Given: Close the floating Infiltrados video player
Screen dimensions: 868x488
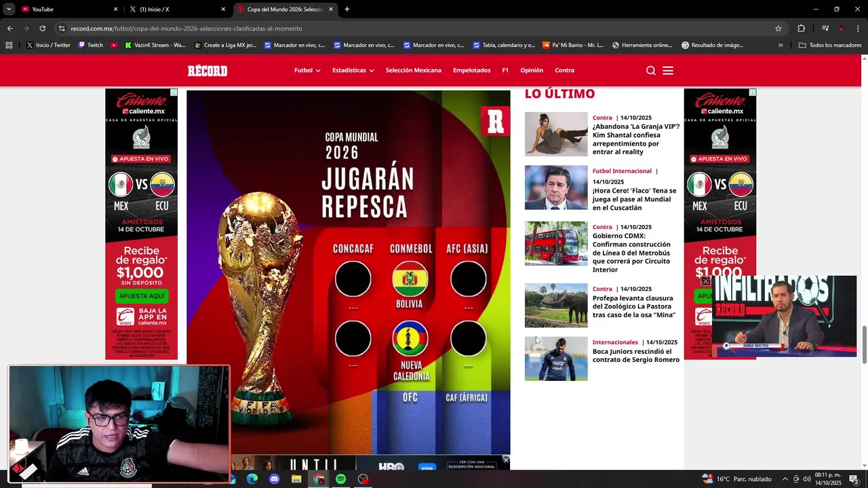Looking at the screenshot, I should pyautogui.click(x=705, y=281).
